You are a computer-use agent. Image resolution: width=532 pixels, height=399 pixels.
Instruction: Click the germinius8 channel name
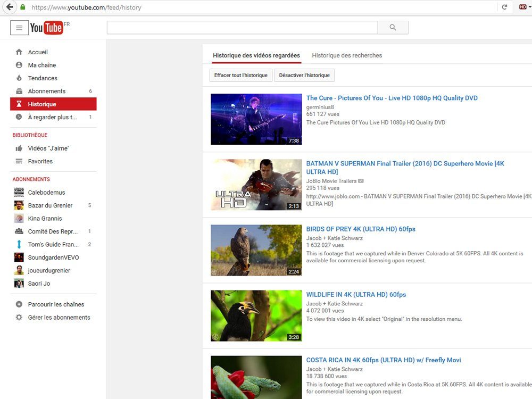tap(320, 107)
